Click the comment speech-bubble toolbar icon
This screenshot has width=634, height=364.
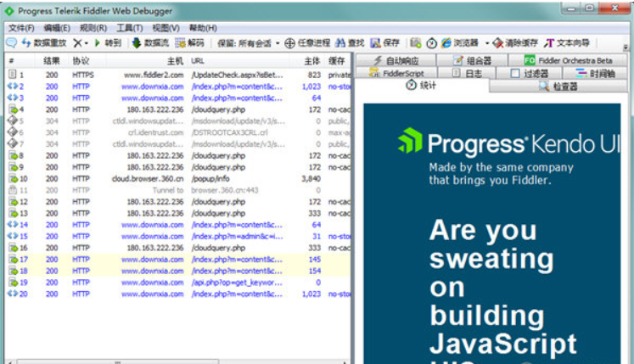[x=11, y=43]
